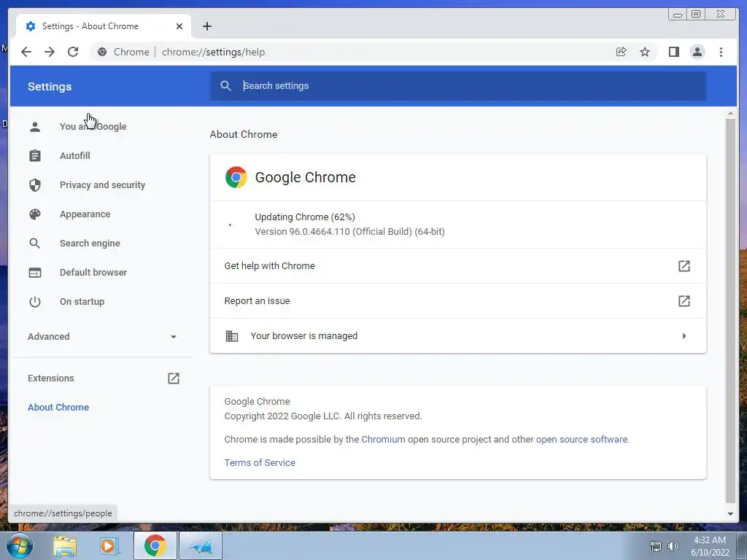Click the taskbar clock showing 4:32 AM
The image size is (747, 560).
click(709, 546)
